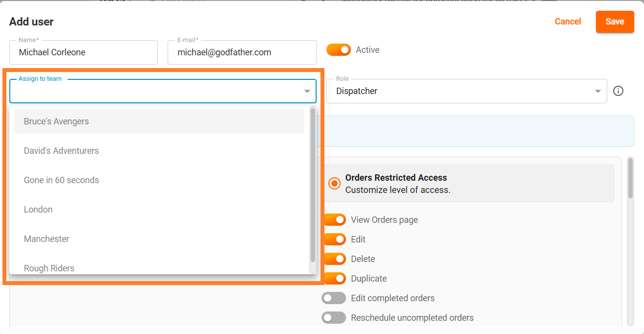The height and width of the screenshot is (334, 644).
Task: Turn off the Edit orders toggle
Action: [334, 239]
